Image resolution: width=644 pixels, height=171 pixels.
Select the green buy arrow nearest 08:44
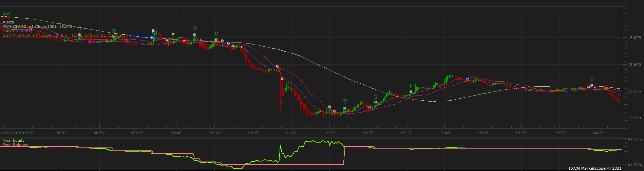79,28
